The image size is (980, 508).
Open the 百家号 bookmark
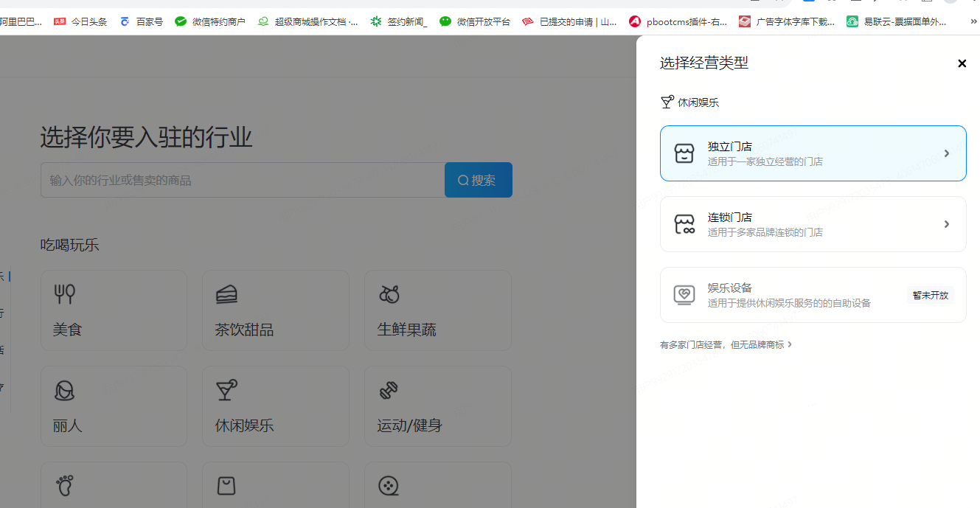[x=141, y=21]
